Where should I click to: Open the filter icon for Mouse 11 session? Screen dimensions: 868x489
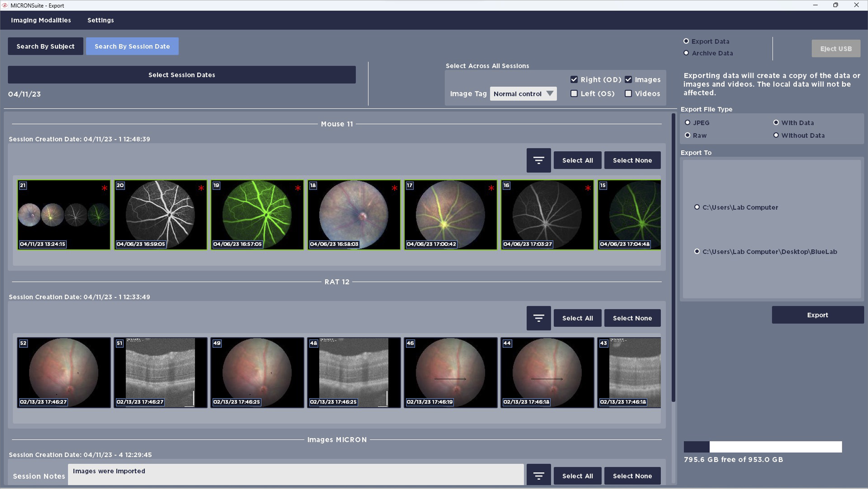click(x=538, y=160)
